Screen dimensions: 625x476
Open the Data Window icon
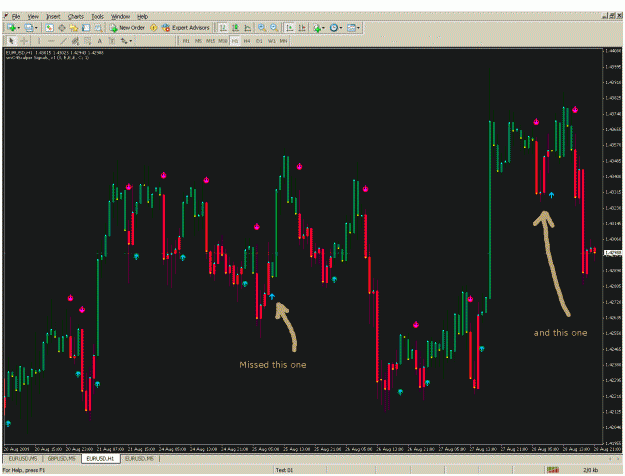pos(62,28)
